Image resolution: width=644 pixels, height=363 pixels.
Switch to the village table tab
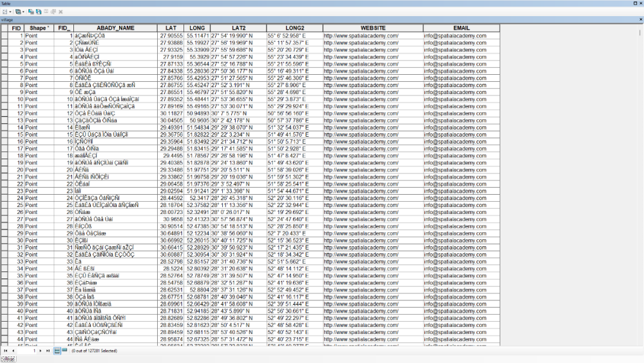coord(8,359)
